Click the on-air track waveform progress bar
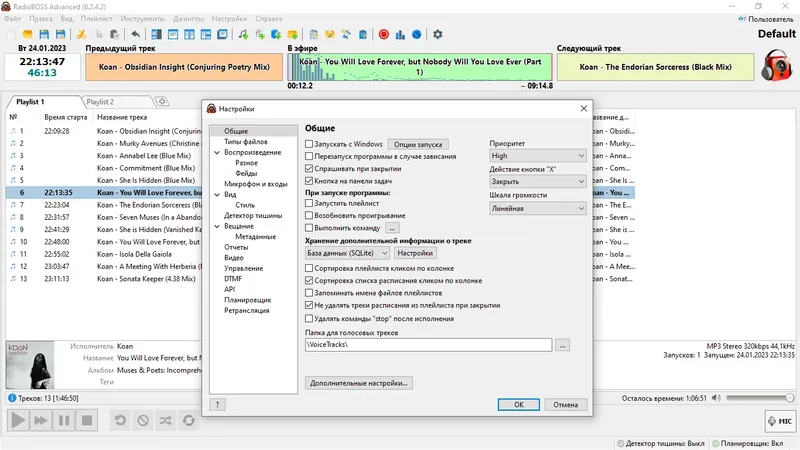Image resolution: width=800 pixels, height=450 pixels. tap(419, 67)
